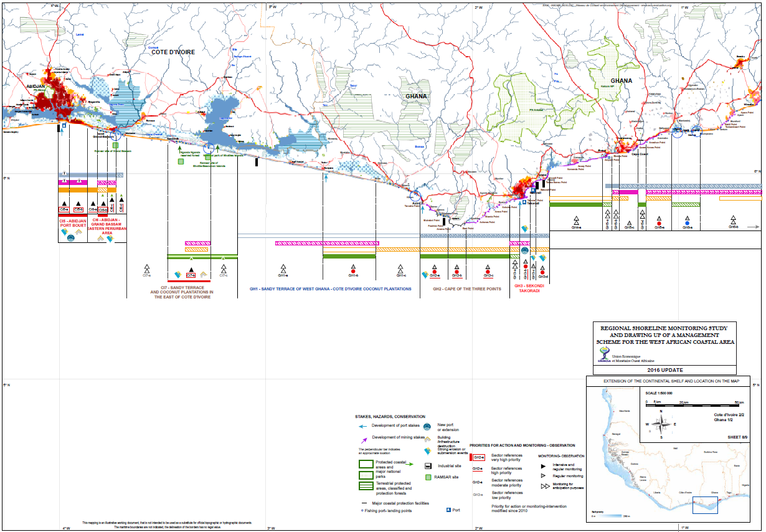Click the red dot marker above GH1-b

coord(352,271)
